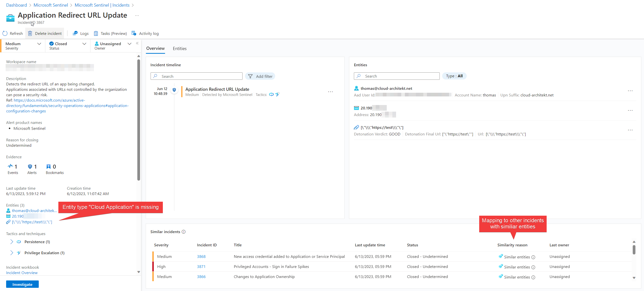Click Similar entities info icon for incident 3871

pyautogui.click(x=533, y=267)
